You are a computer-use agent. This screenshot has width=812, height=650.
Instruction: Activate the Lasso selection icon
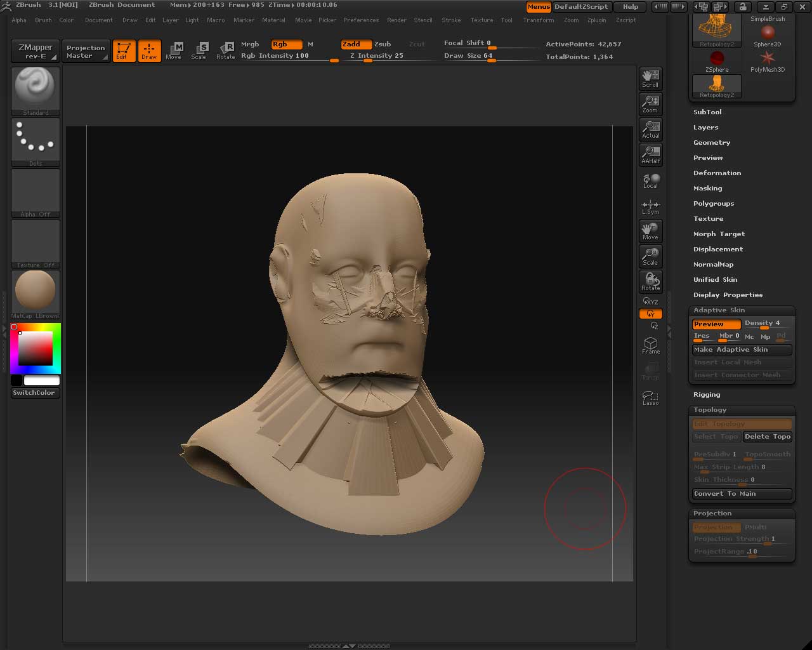(650, 397)
